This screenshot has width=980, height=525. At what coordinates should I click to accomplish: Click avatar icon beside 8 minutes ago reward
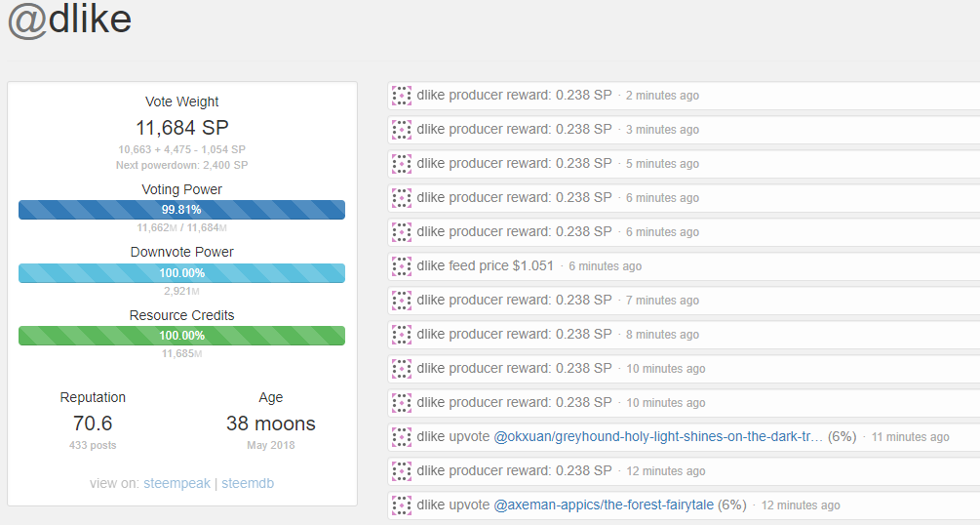402,335
